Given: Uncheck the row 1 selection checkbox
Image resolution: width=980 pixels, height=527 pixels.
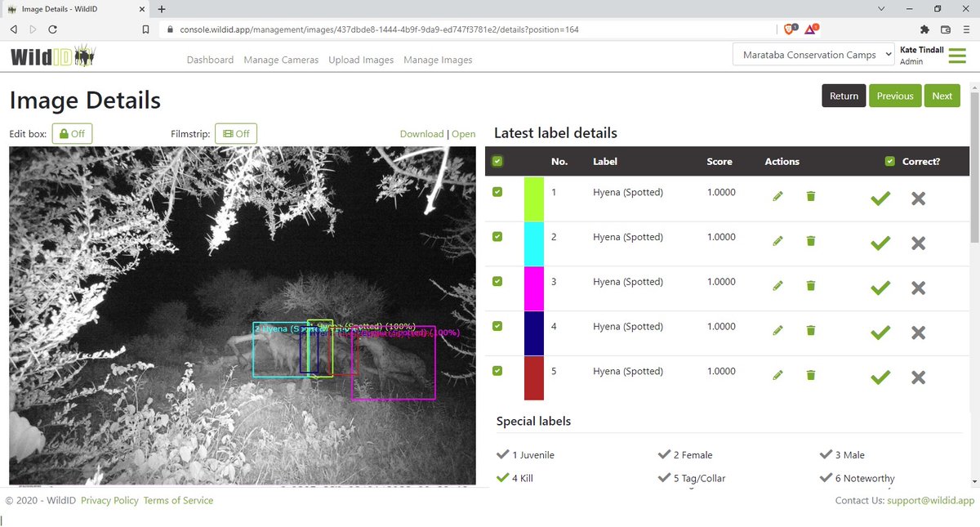Looking at the screenshot, I should coord(497,192).
